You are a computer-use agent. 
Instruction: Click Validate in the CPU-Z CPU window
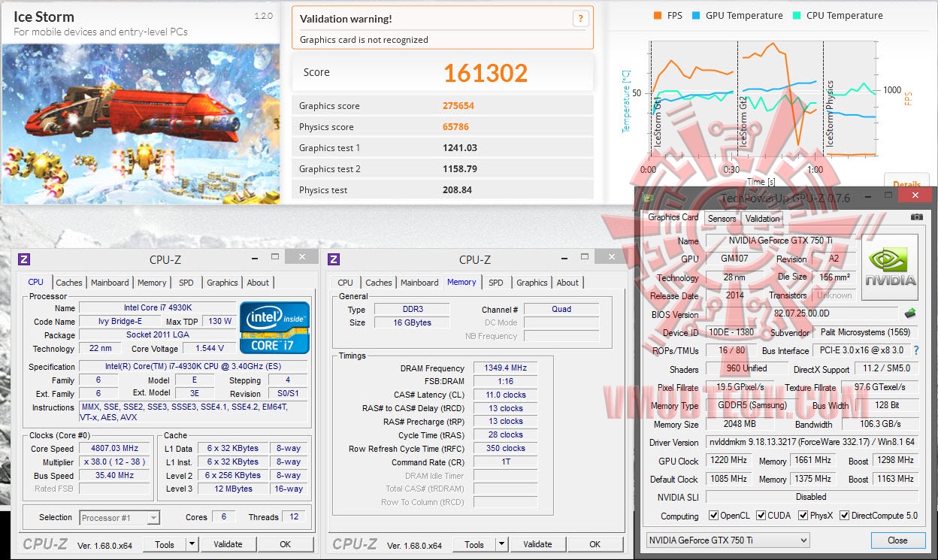[228, 544]
